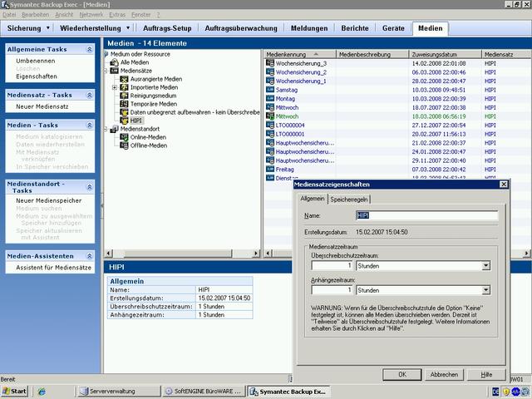Sort by the Zuweisungsdatum column header
This screenshot has width=532, height=399.
coord(446,54)
